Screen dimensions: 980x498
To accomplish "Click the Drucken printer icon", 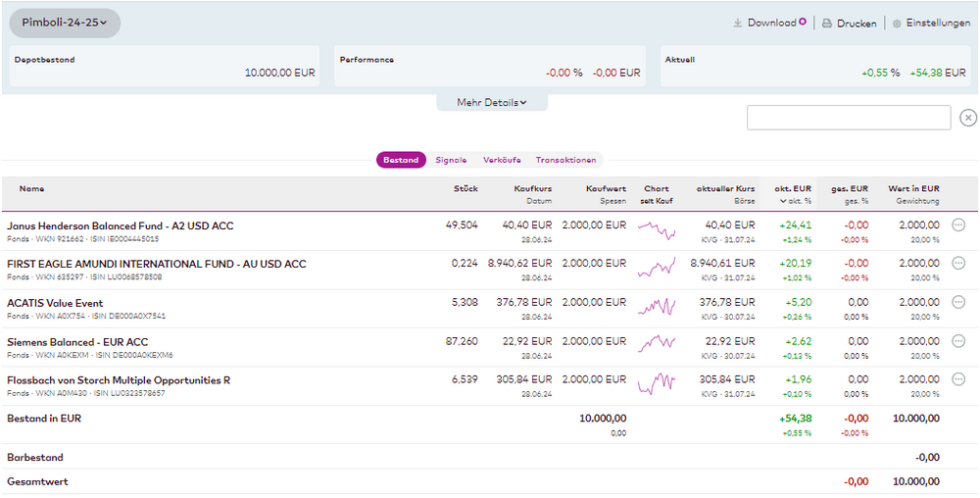I will click(826, 23).
